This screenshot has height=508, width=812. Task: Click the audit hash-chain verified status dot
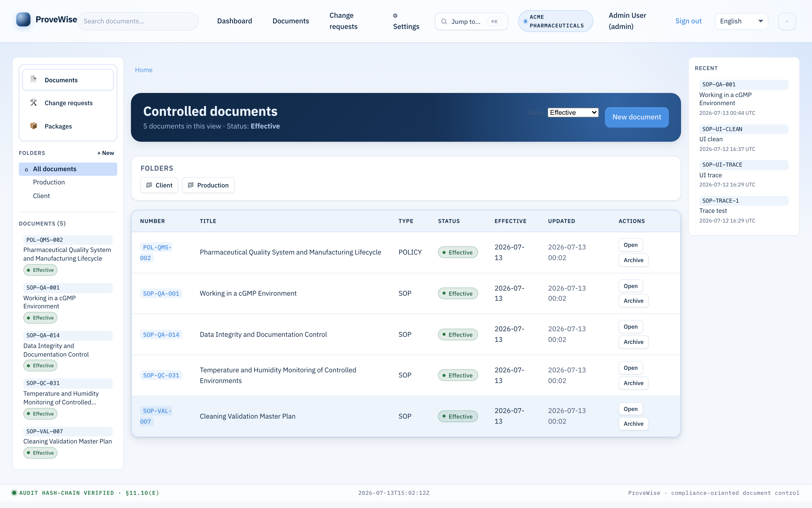click(14, 493)
